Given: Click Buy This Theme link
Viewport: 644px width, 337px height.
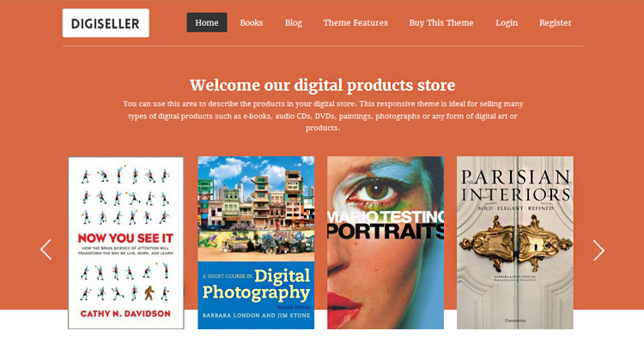Looking at the screenshot, I should [x=441, y=22].
